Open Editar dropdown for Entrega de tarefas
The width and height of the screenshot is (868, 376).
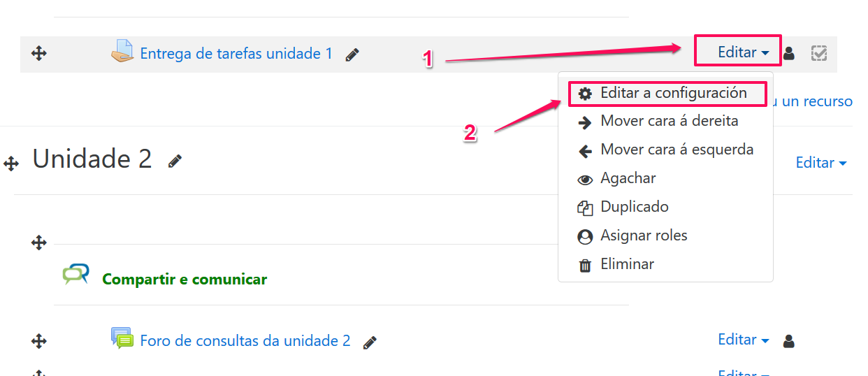point(743,52)
